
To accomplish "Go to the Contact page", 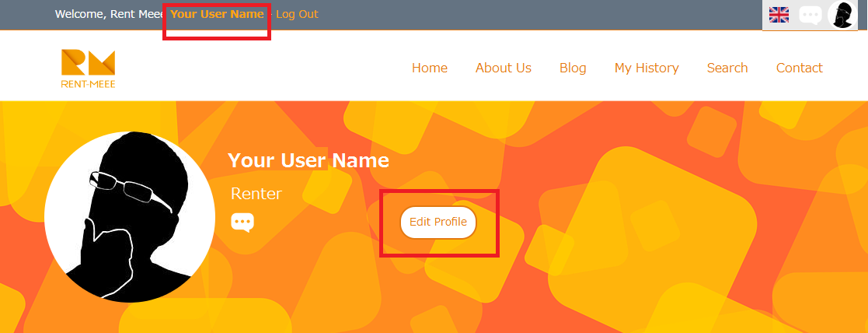I will (800, 68).
